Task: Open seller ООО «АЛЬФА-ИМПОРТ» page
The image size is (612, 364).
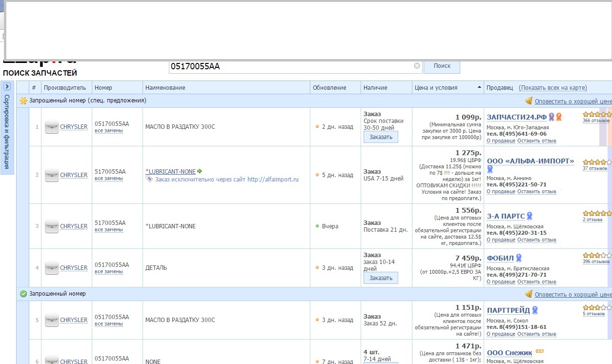Action: pos(530,162)
